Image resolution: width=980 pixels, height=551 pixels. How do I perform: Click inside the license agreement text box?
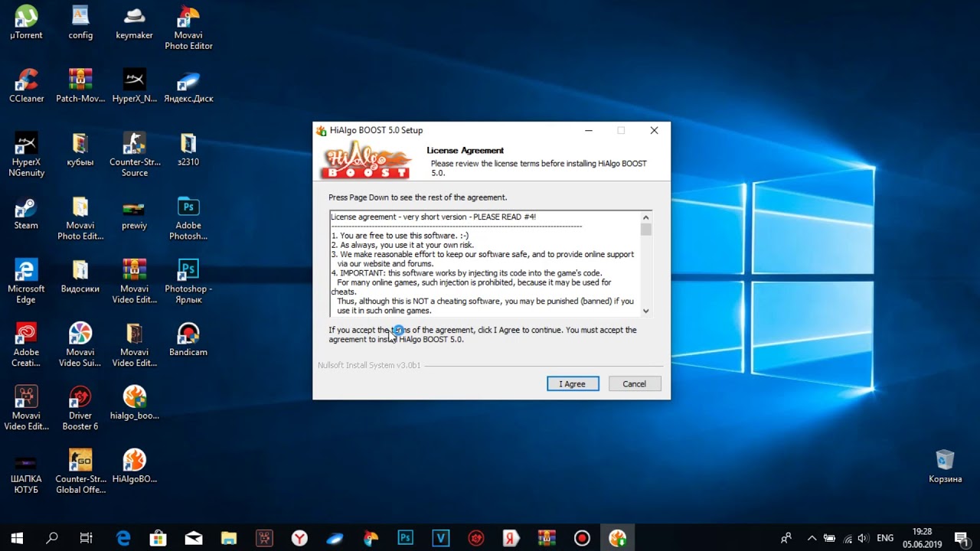pos(486,264)
